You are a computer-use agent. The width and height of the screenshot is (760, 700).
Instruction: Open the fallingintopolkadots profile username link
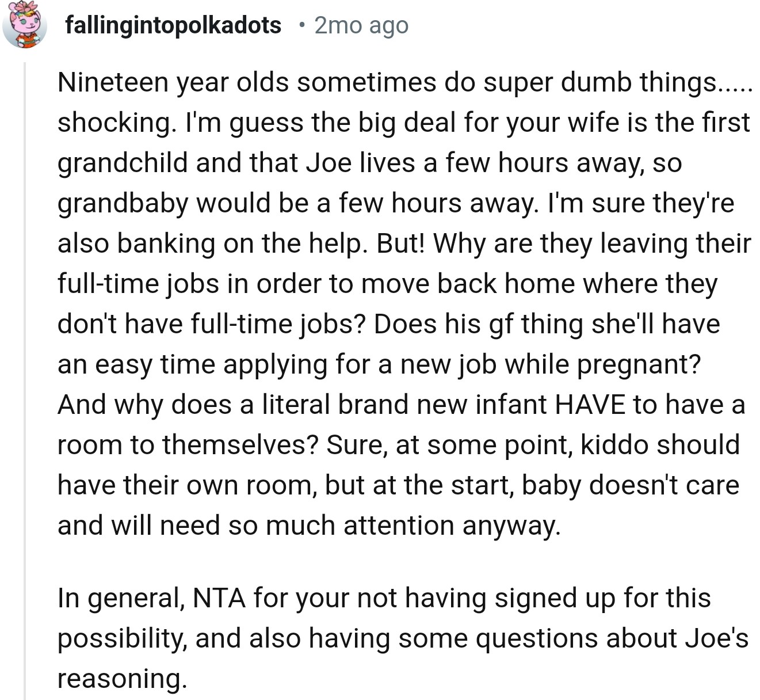click(x=173, y=25)
